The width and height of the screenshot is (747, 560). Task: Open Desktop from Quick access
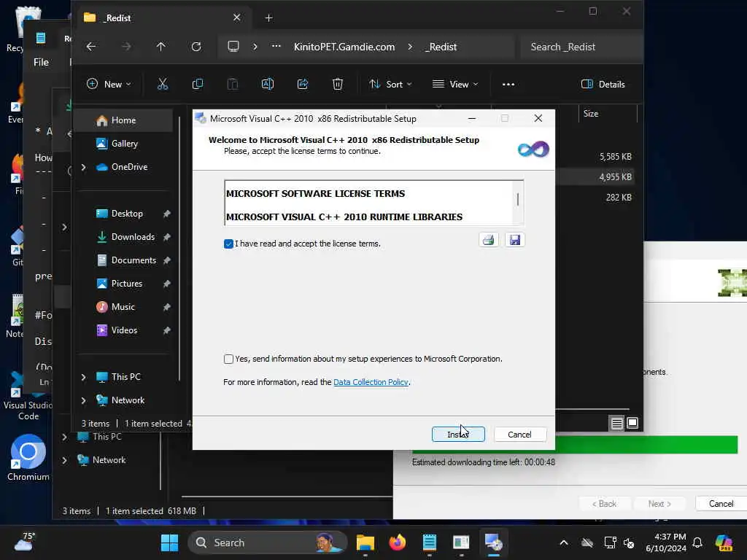coord(125,214)
